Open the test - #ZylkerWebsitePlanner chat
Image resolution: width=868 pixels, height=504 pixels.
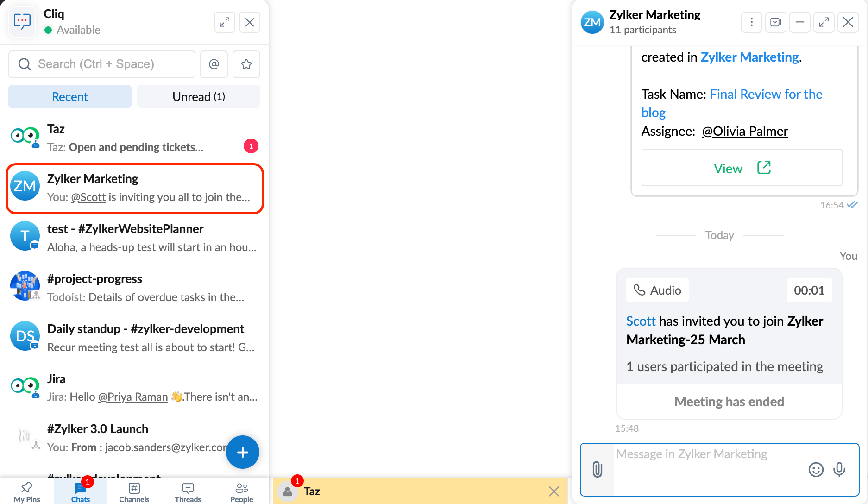134,238
